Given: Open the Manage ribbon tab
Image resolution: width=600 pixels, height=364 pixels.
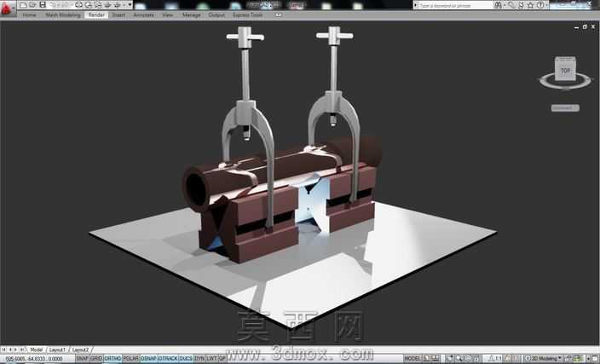Looking at the screenshot, I should [191, 15].
